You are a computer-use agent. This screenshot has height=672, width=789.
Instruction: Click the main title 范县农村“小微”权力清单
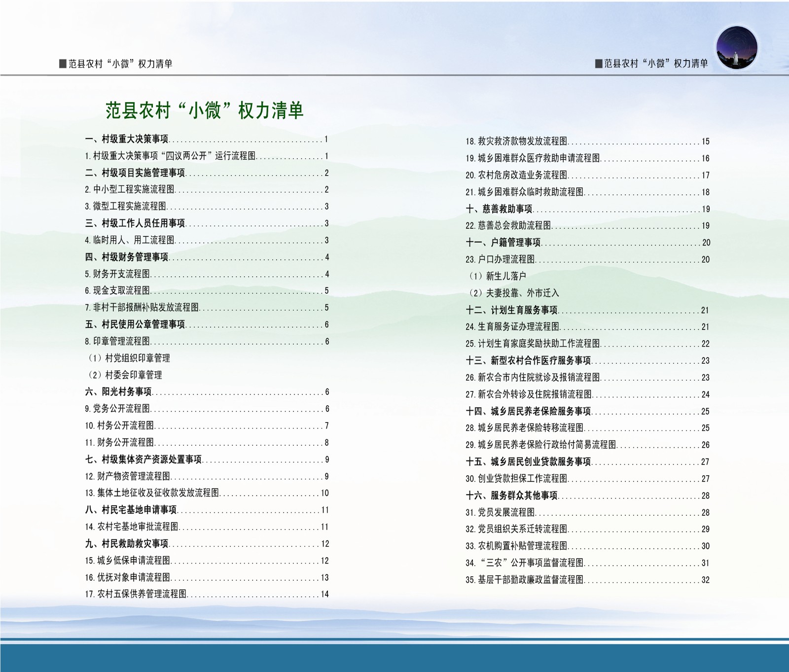pos(205,110)
